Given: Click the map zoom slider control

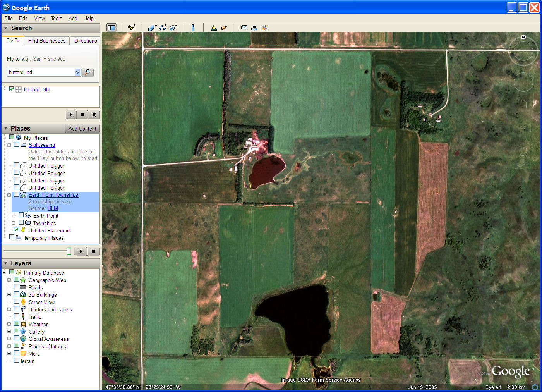Looking at the screenshot, I should (x=523, y=128).
